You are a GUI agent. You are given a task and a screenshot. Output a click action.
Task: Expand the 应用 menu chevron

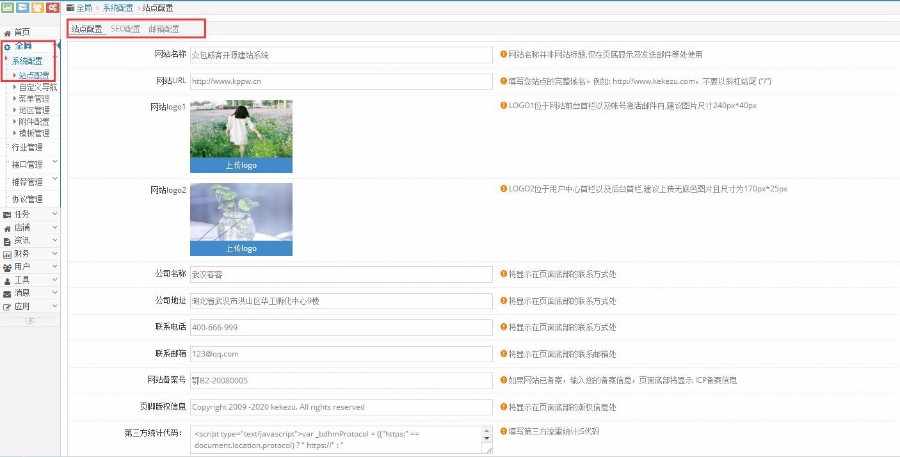[55, 306]
